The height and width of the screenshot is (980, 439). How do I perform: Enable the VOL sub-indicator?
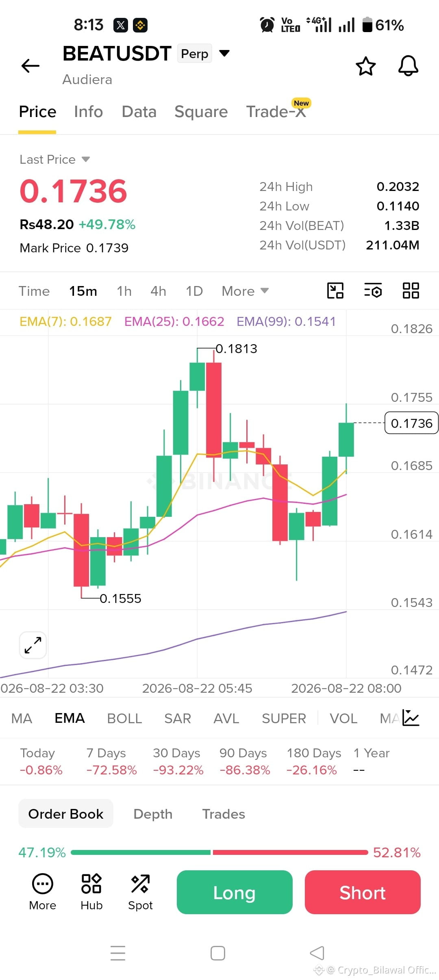343,718
